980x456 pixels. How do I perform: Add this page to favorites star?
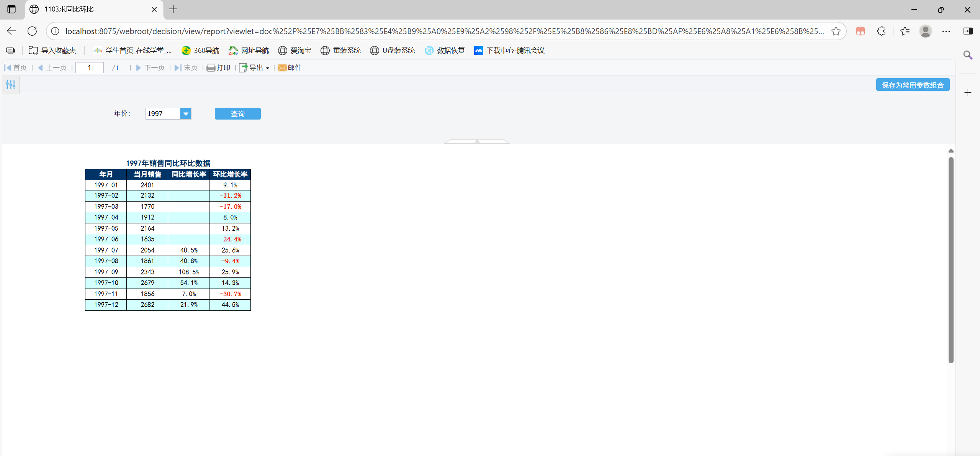[836, 31]
